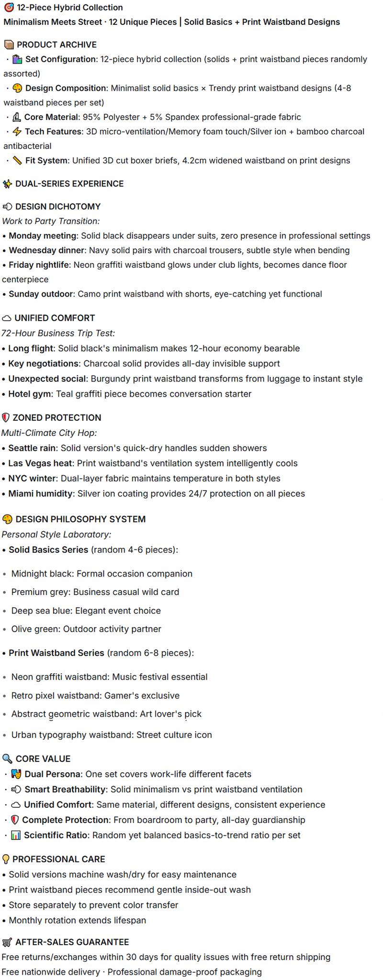The height and width of the screenshot is (980, 383).
Task: Click the light bulb icon beside PROFESSIONAL CARE
Action: pyautogui.click(x=6, y=859)
